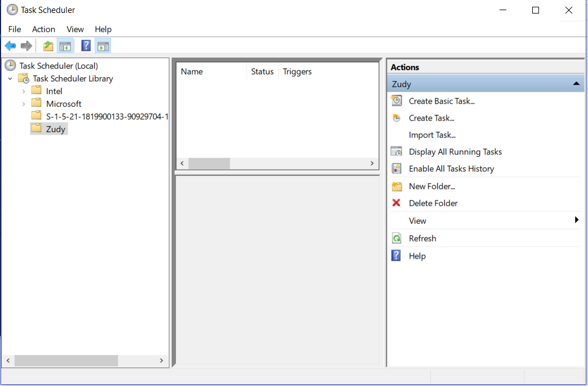Click the Back arrow toolbar icon
The height and width of the screenshot is (386, 588).
[x=10, y=46]
